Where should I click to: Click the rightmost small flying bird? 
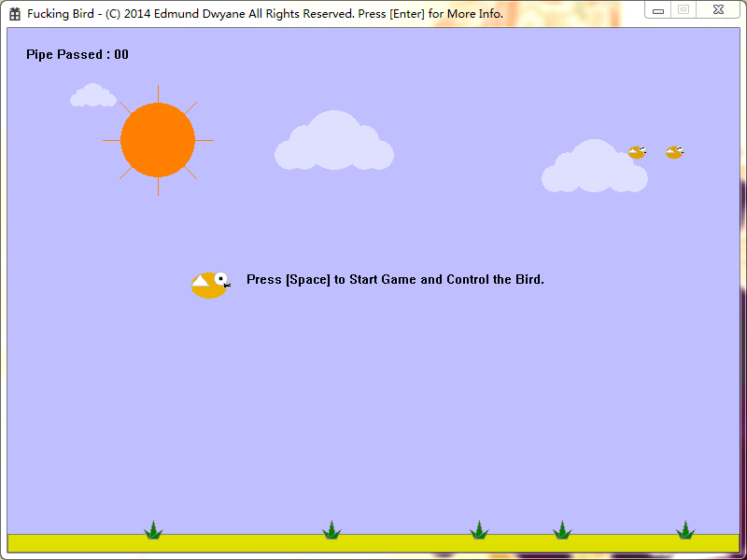pos(674,152)
